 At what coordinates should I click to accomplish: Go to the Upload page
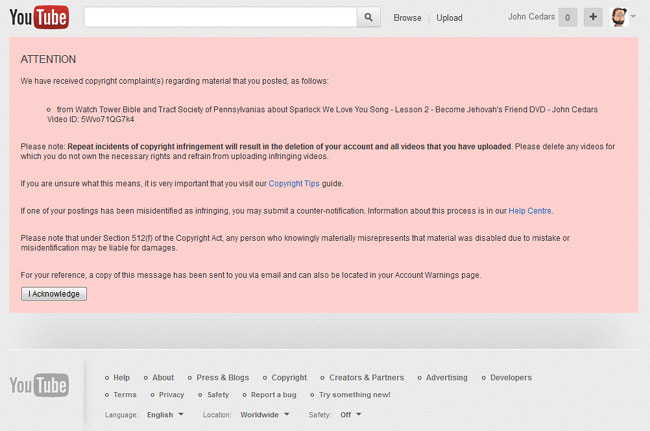(x=449, y=18)
